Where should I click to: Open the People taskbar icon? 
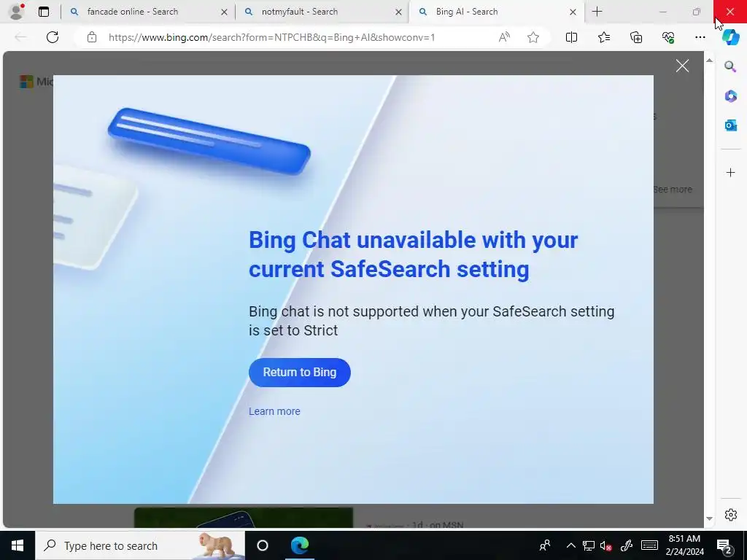click(544, 545)
